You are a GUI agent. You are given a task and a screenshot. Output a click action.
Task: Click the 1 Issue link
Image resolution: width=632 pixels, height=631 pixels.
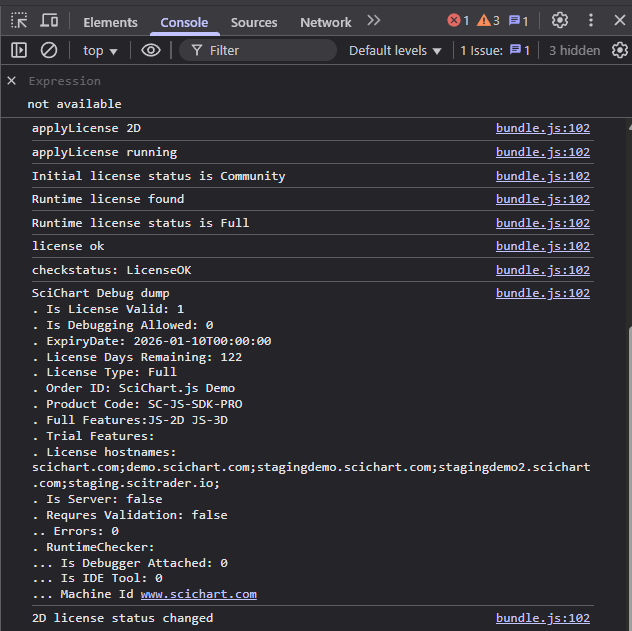495,51
